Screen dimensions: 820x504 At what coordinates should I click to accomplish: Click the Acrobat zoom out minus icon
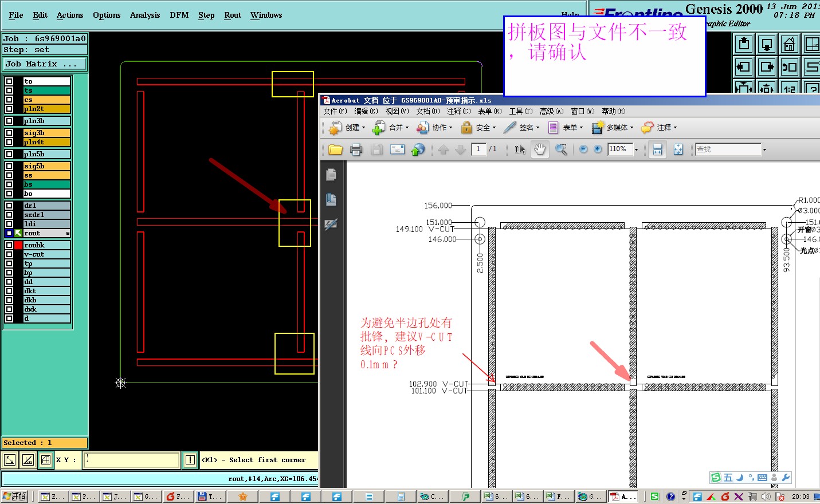[583, 149]
